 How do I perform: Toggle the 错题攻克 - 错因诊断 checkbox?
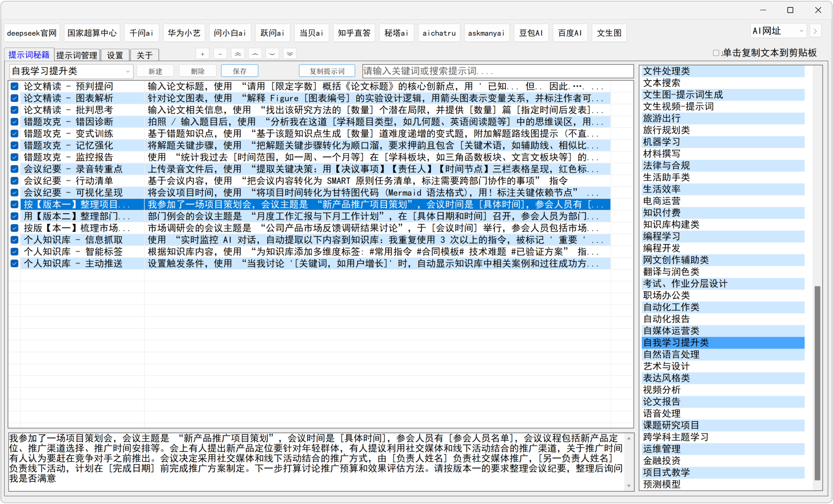(x=15, y=122)
